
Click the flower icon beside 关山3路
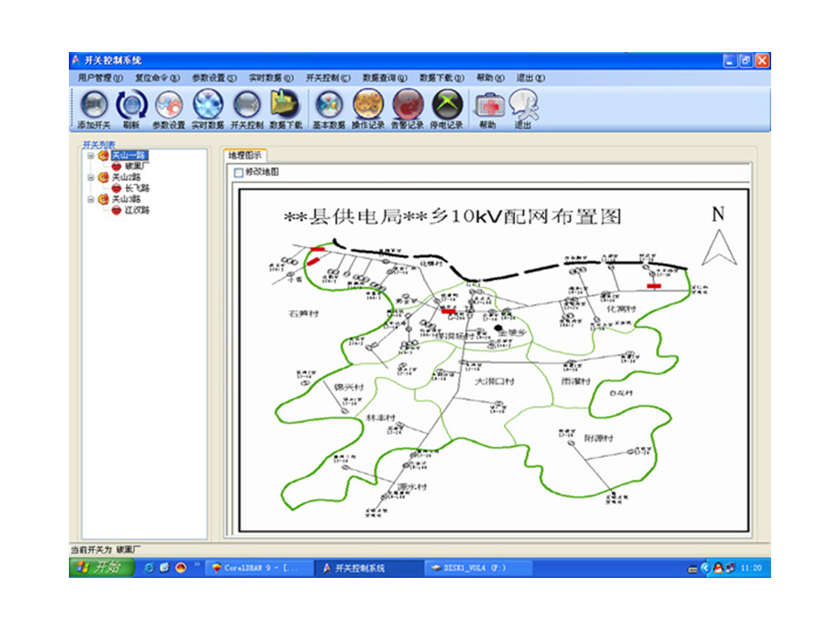pos(102,199)
